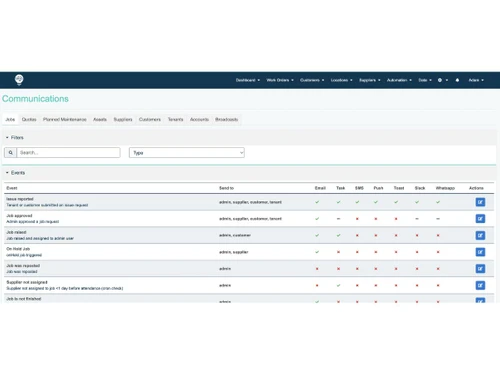Image resolution: width=500 pixels, height=375 pixels.
Task: Switch to the Quotes tab
Action: (29, 119)
